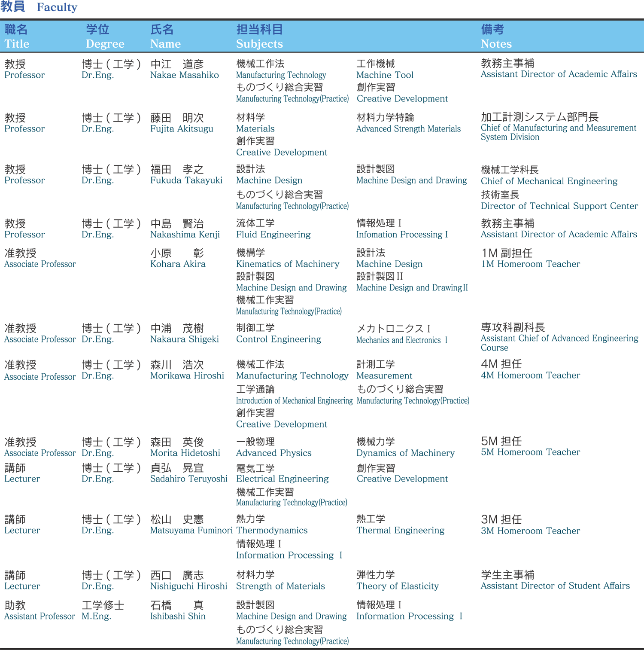Click '1M Homeroom Teacher' note
This screenshot has height=650, width=644.
click(x=530, y=264)
